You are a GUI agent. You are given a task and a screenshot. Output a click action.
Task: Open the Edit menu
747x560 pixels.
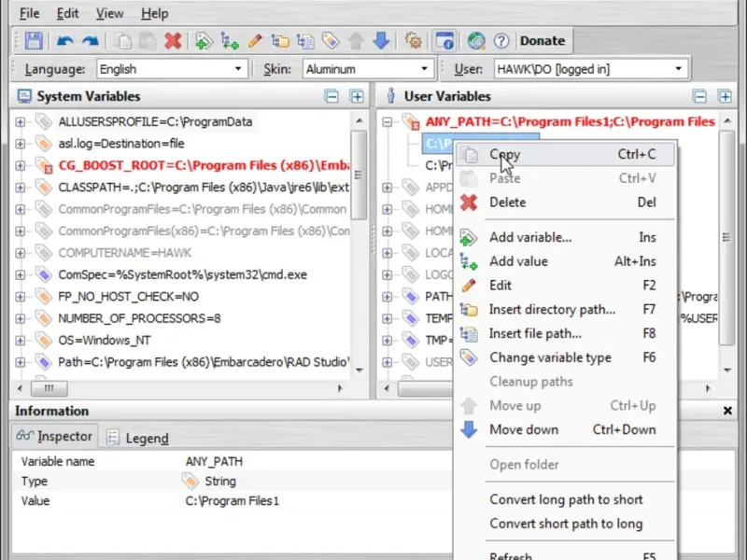pos(67,13)
